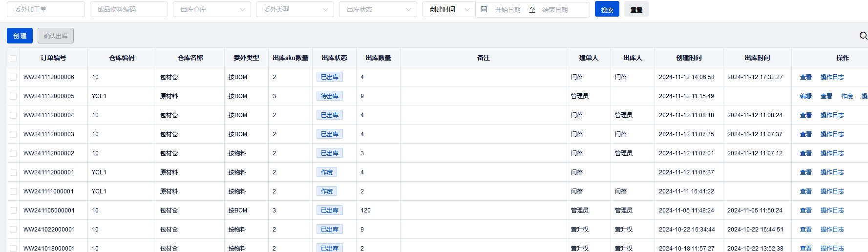
Task: Click 编辑 link for order WW241112000005
Action: [805, 96]
